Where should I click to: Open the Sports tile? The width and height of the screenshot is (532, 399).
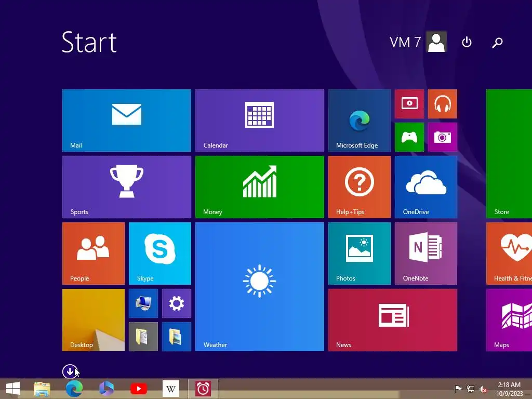[x=127, y=187]
